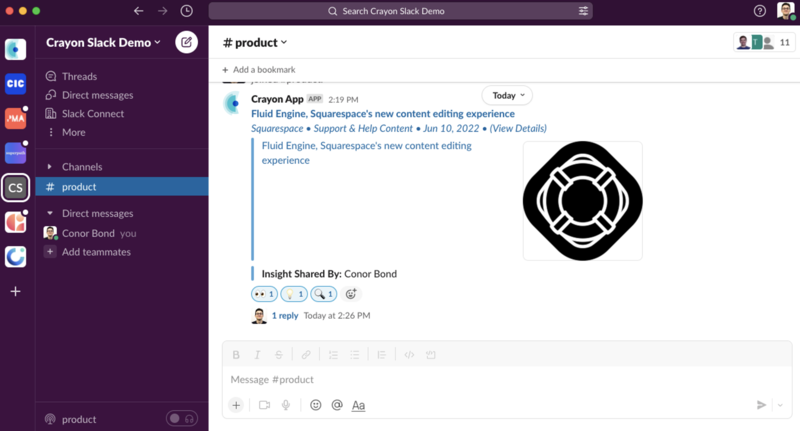Open the View Details link
The image size is (800, 431).
click(518, 128)
